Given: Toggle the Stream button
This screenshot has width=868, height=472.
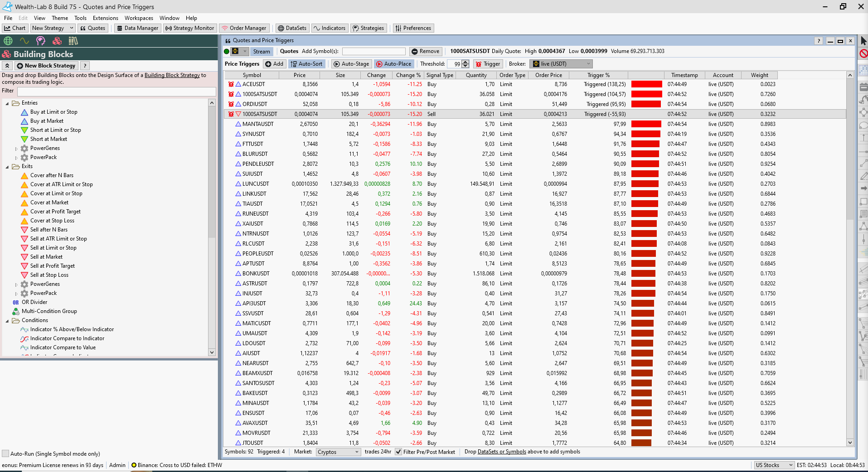Looking at the screenshot, I should [262, 52].
